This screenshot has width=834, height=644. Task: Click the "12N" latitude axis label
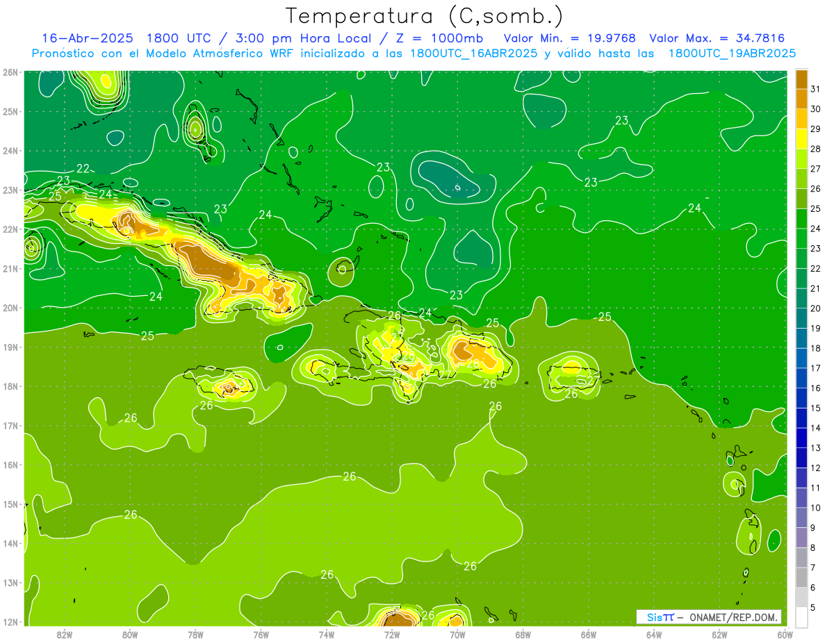tap(10, 622)
